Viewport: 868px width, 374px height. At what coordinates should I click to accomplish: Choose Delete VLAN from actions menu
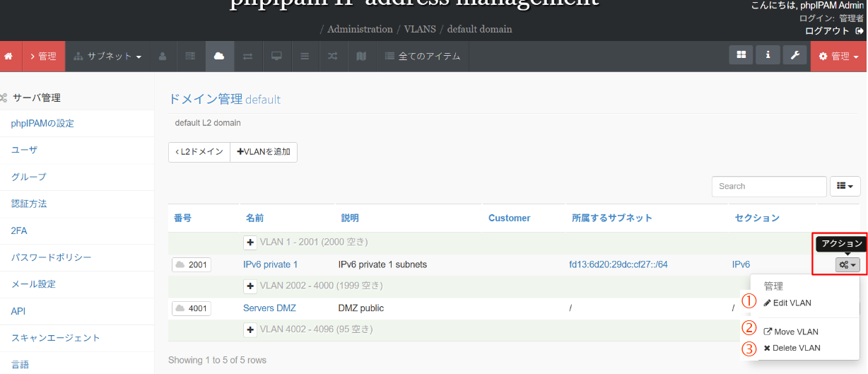coord(792,348)
